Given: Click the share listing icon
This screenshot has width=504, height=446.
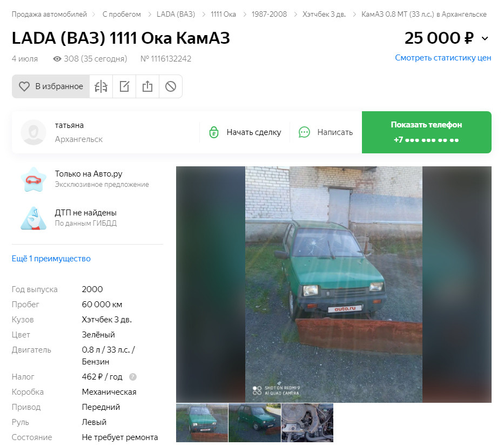Looking at the screenshot, I should coord(147,86).
